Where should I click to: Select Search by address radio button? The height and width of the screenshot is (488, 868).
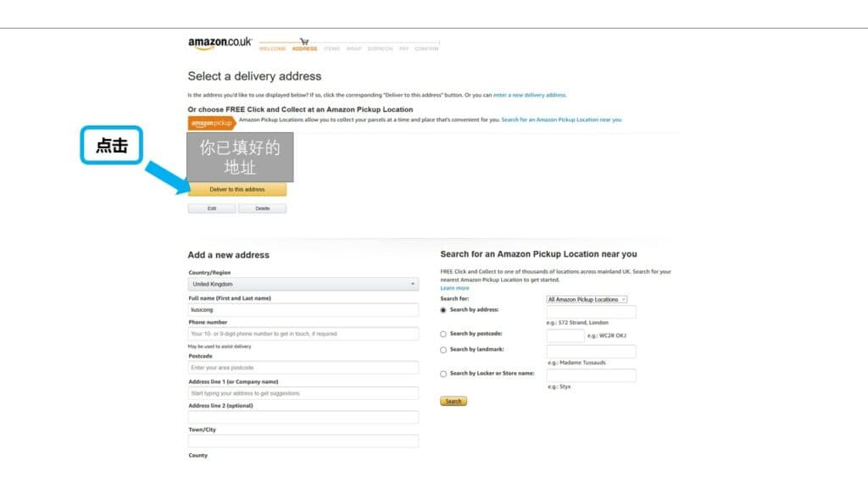point(443,310)
